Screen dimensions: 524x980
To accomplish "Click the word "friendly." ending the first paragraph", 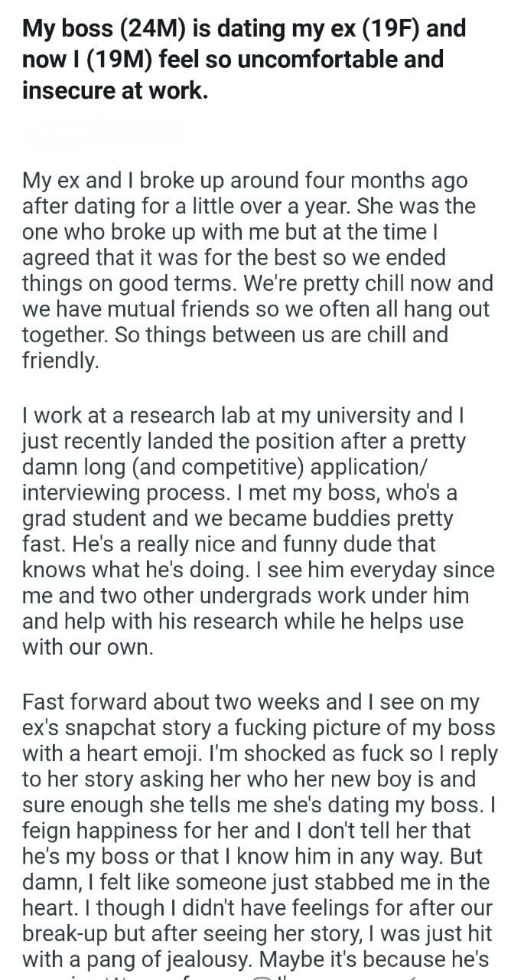I will pyautogui.click(x=61, y=361).
